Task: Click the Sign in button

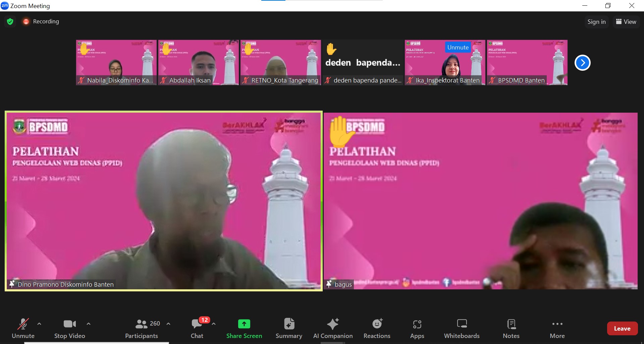Action: coord(596,22)
